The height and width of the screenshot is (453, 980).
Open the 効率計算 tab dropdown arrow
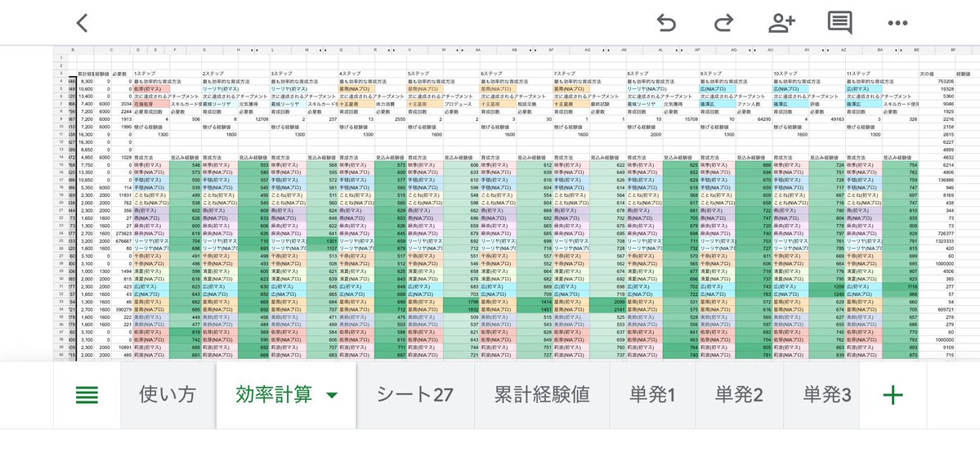click(333, 396)
